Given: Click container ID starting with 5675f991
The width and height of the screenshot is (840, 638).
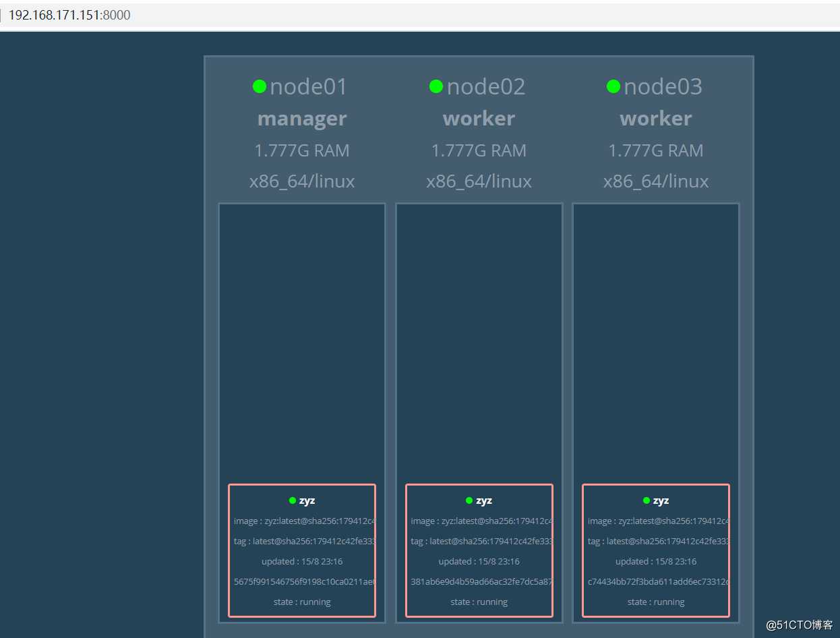Looking at the screenshot, I should pyautogui.click(x=304, y=581).
